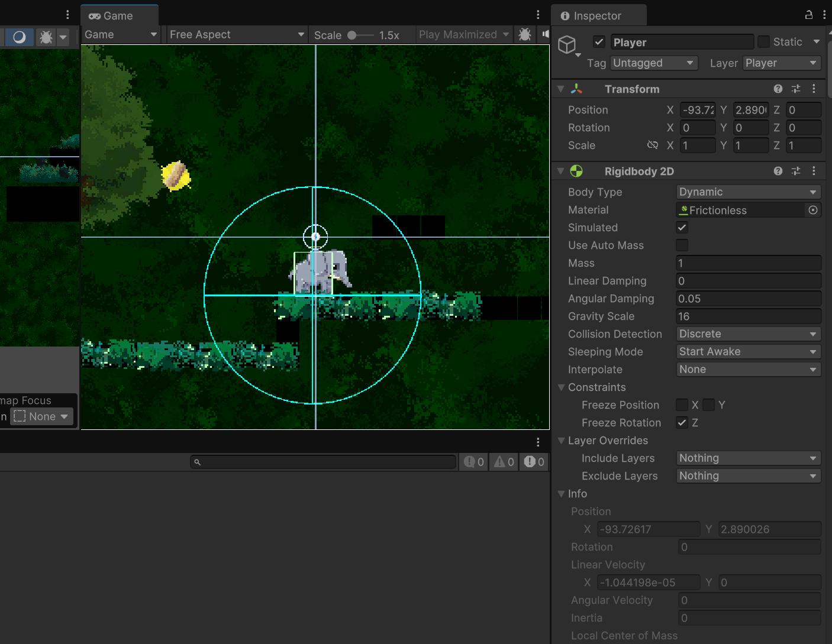Switch to the Game tab
This screenshot has height=644, width=832.
tap(111, 16)
